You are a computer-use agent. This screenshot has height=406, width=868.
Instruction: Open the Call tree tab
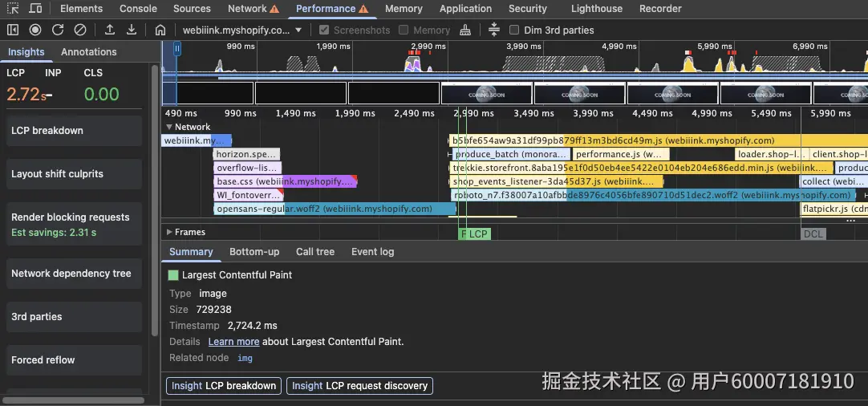[315, 251]
